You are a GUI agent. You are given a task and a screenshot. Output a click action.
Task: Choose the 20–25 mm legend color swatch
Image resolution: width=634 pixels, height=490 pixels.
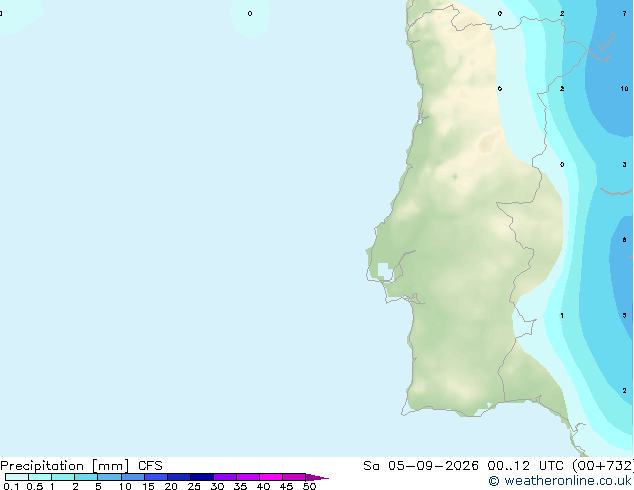(179, 477)
